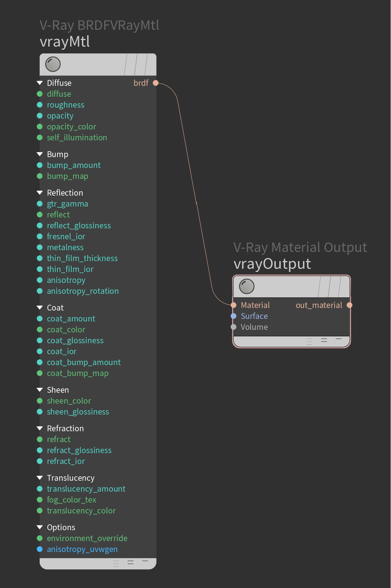The image size is (391, 588).
Task: Collapse the Translucency group
Action: click(x=40, y=478)
